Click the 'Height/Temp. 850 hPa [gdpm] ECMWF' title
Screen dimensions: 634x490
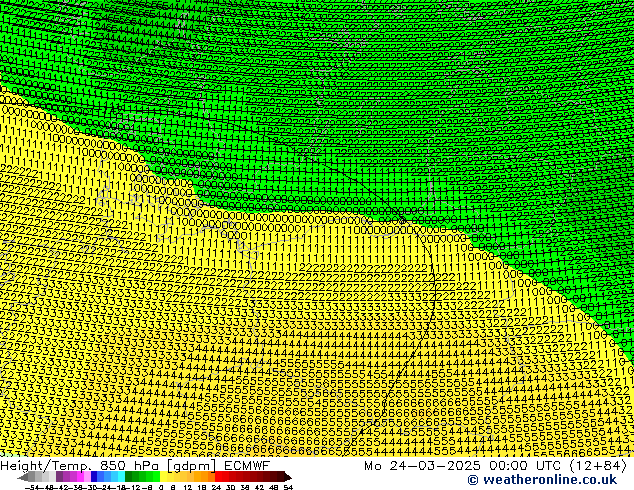point(135,466)
